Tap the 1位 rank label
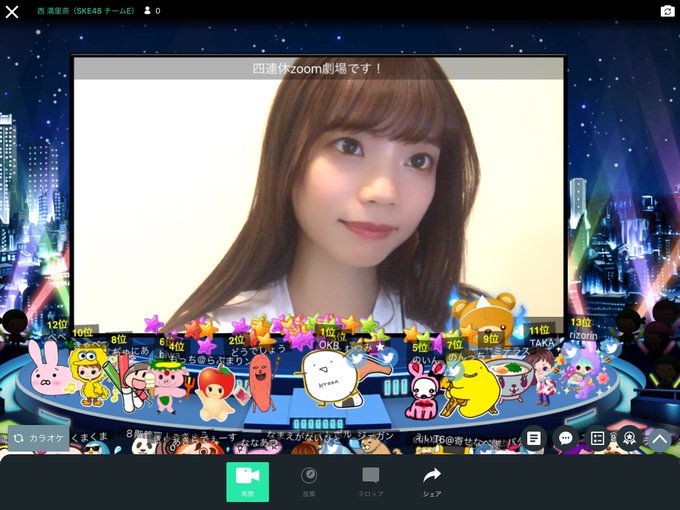 pos(328,333)
